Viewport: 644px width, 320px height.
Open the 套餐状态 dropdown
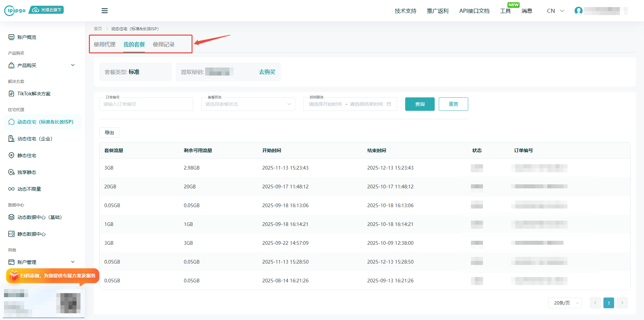pos(248,104)
